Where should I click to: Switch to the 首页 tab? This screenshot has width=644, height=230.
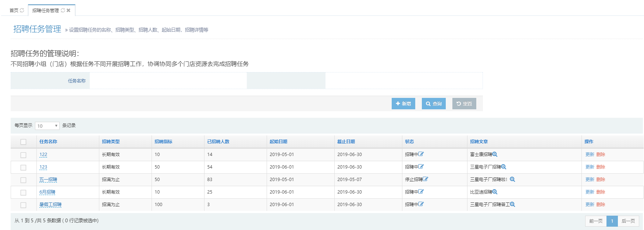click(14, 10)
